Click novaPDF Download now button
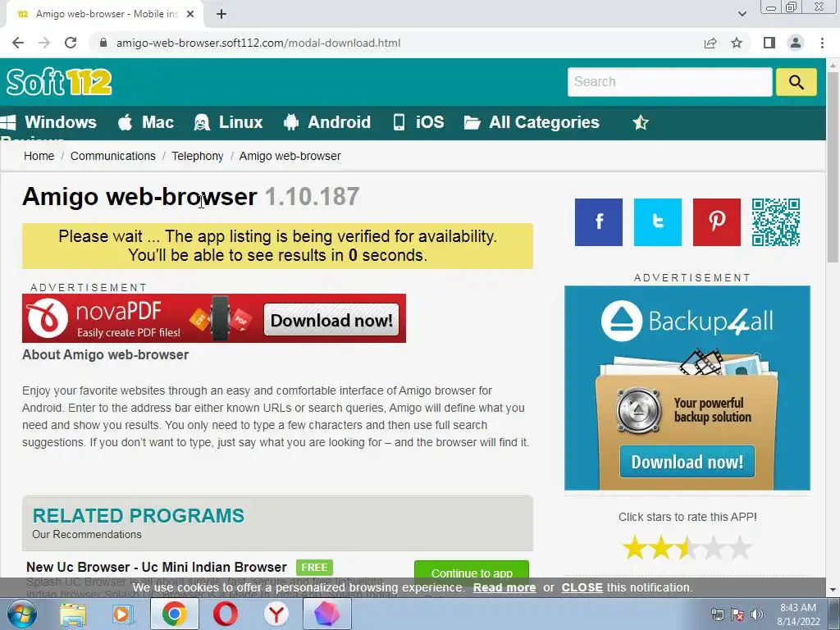840x630 pixels. pos(331,320)
